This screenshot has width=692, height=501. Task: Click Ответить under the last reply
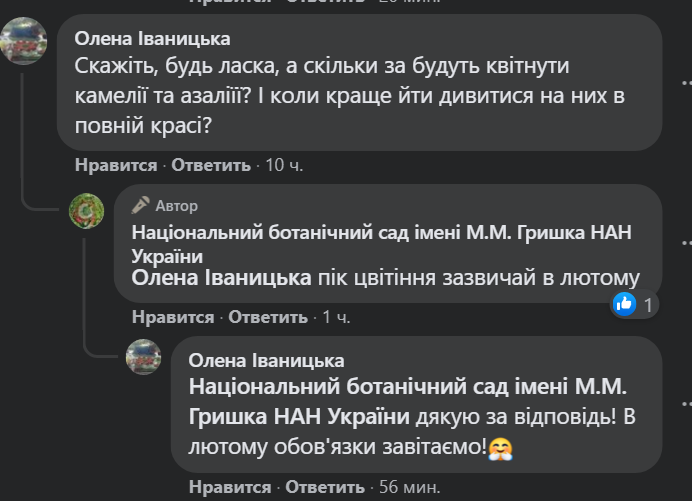(x=324, y=487)
